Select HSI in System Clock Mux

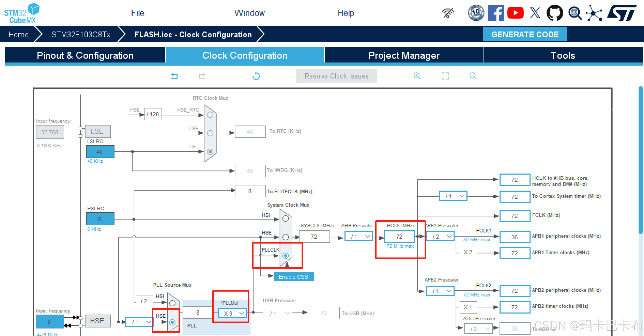[x=286, y=219]
